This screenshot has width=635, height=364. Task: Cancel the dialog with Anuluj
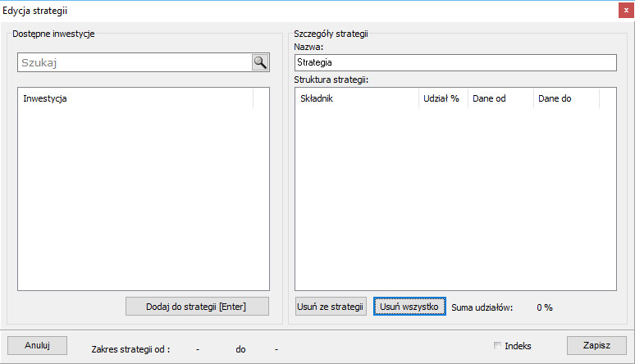pos(37,345)
